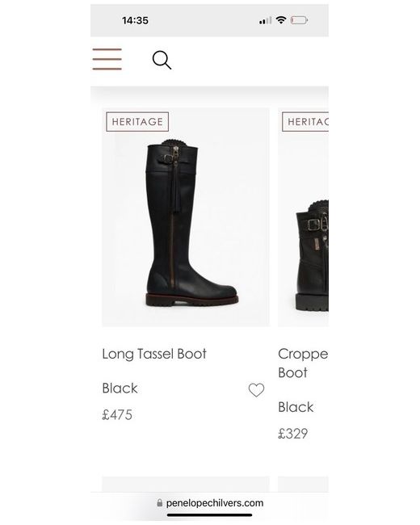Tap the Wi-Fi status icon
The image size is (420, 525).
(x=281, y=20)
